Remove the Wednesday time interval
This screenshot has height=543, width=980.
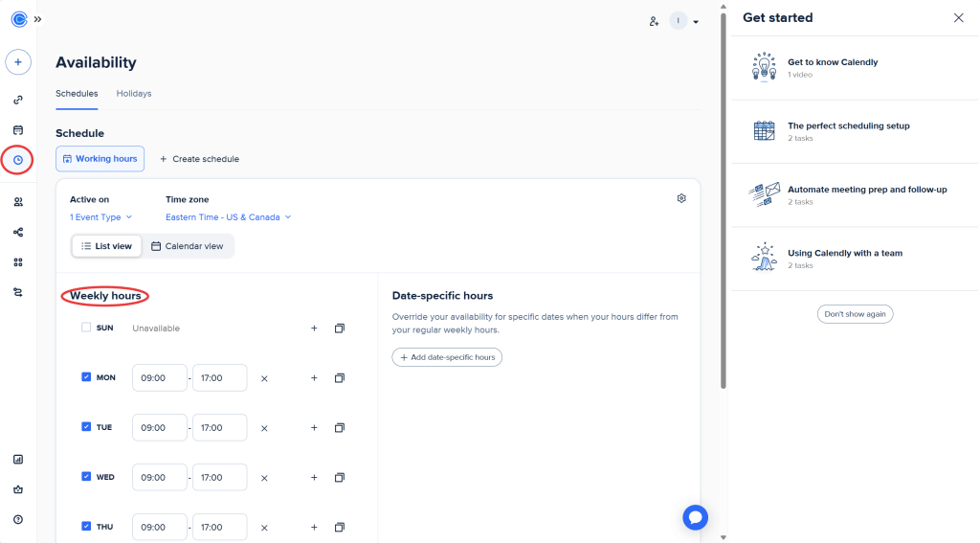pyautogui.click(x=264, y=478)
